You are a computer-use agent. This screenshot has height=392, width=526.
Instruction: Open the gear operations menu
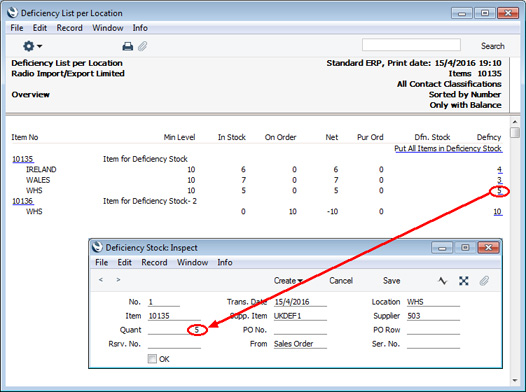[x=32, y=46]
